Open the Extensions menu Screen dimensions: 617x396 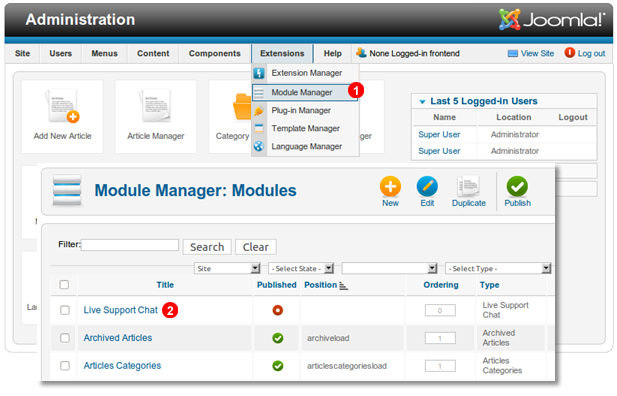282,54
